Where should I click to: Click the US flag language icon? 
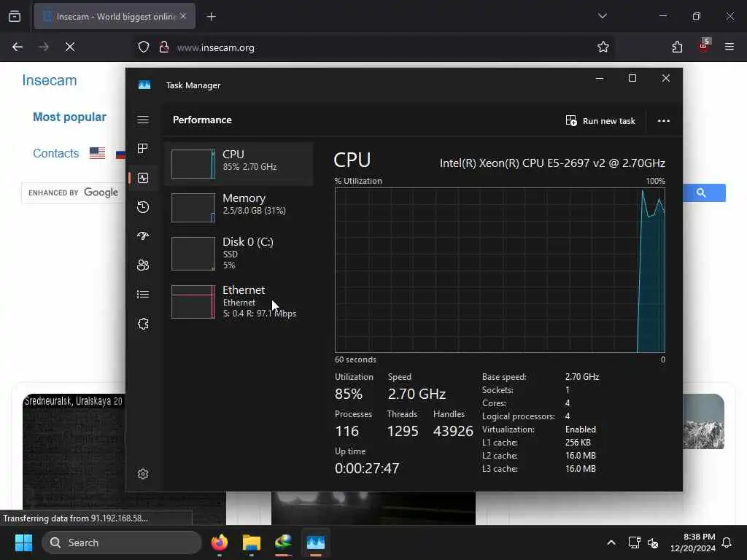97,153
